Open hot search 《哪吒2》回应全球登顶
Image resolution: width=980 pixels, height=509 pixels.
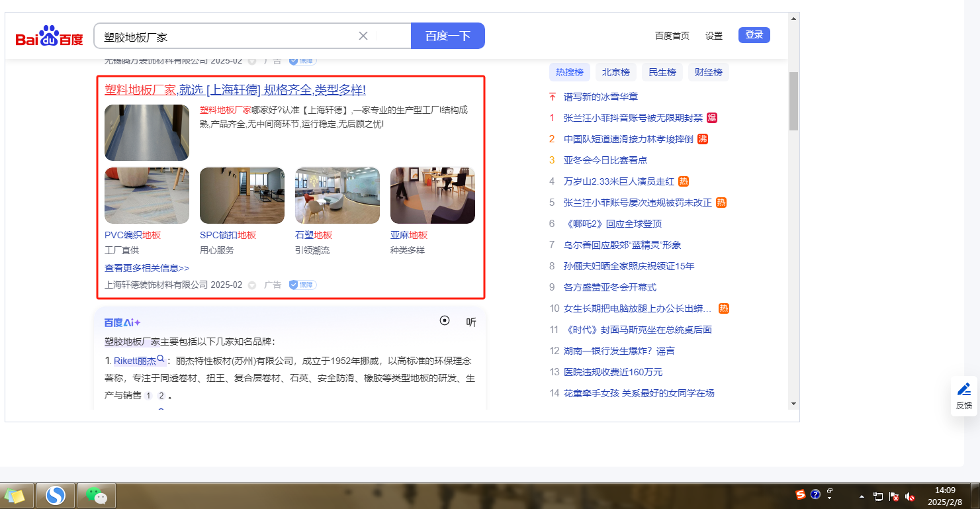[x=613, y=224]
